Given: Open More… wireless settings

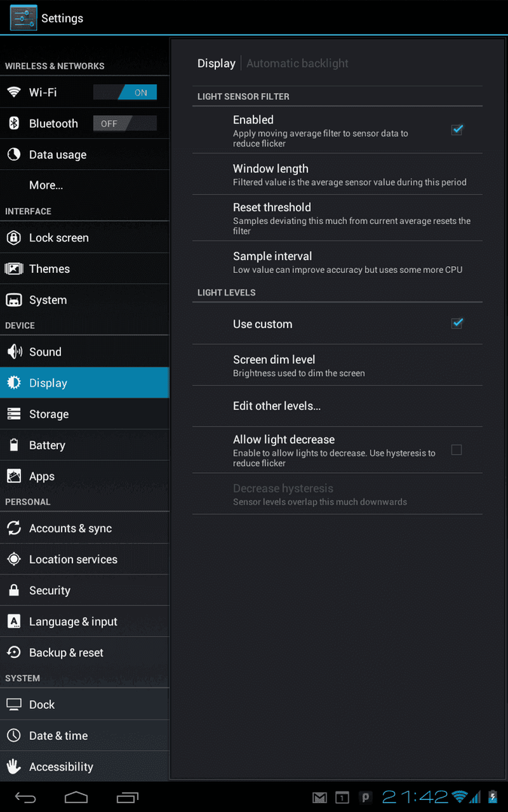Looking at the screenshot, I should pos(84,186).
